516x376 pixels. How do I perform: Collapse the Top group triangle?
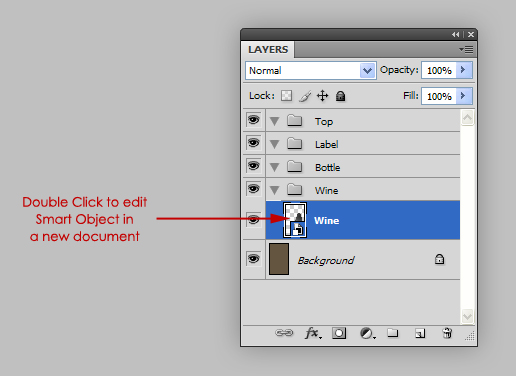(274, 121)
